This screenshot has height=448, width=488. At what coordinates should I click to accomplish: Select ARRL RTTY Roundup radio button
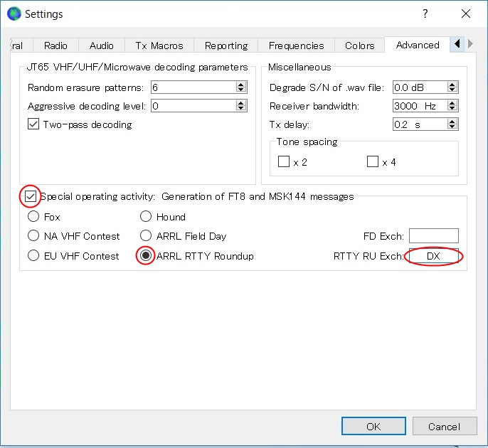146,255
